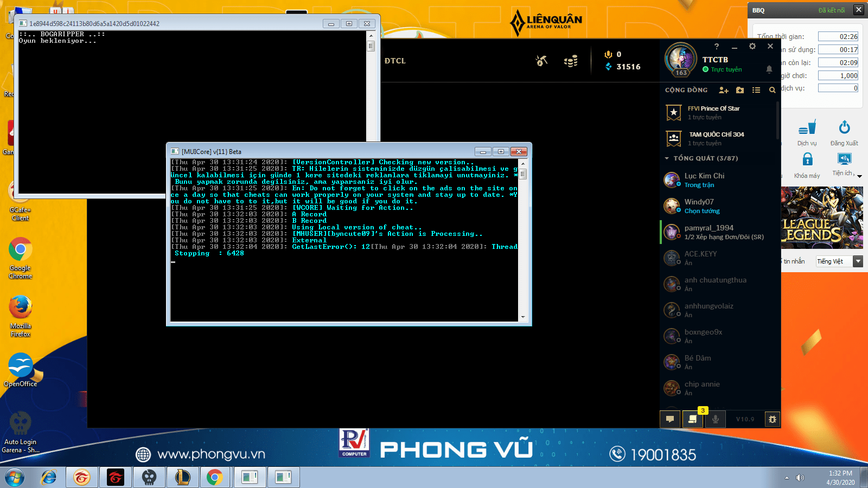Open Chrome from the taskbar
The height and width of the screenshot is (488, 868).
[x=215, y=478]
